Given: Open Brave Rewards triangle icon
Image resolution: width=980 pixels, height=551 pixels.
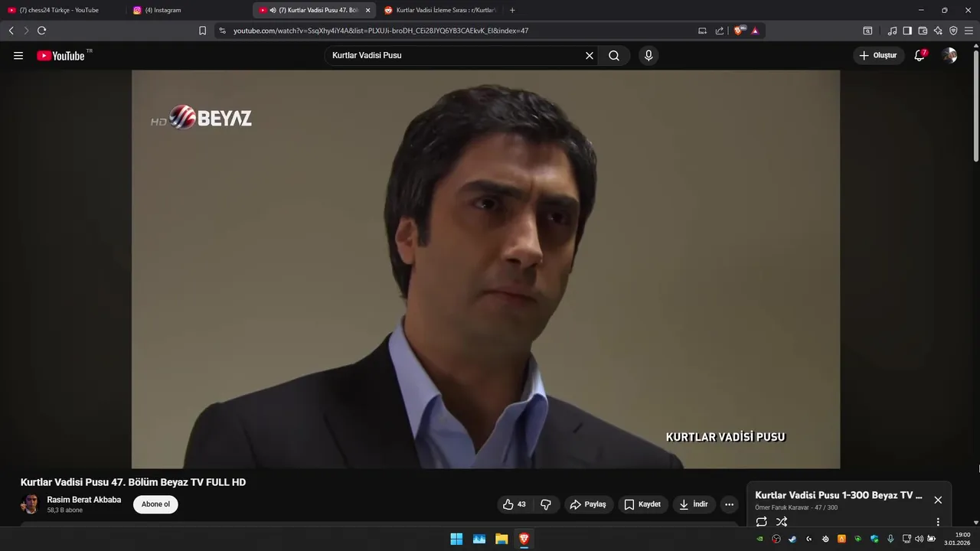Looking at the screenshot, I should (x=755, y=31).
